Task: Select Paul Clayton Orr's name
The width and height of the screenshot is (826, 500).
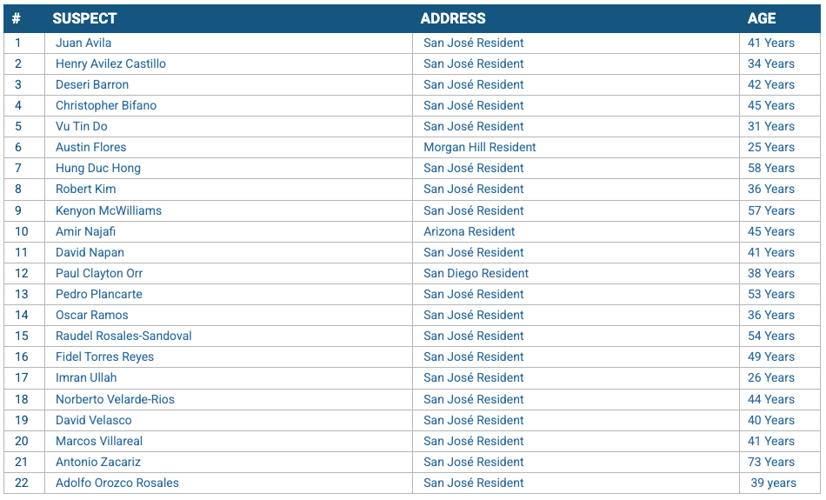Action: tap(99, 273)
